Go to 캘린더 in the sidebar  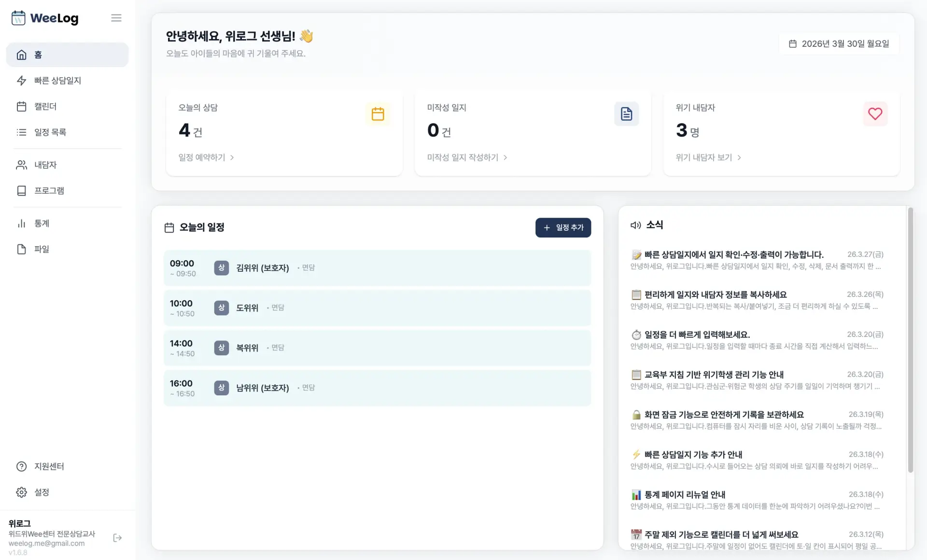coord(45,106)
